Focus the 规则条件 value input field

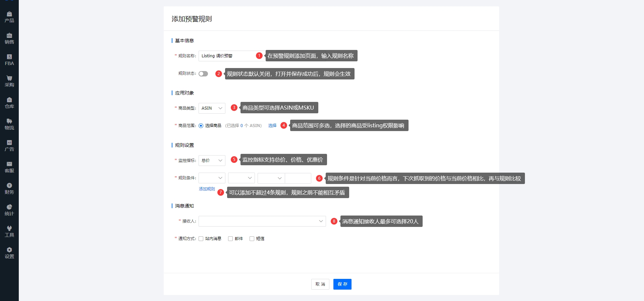(x=298, y=178)
